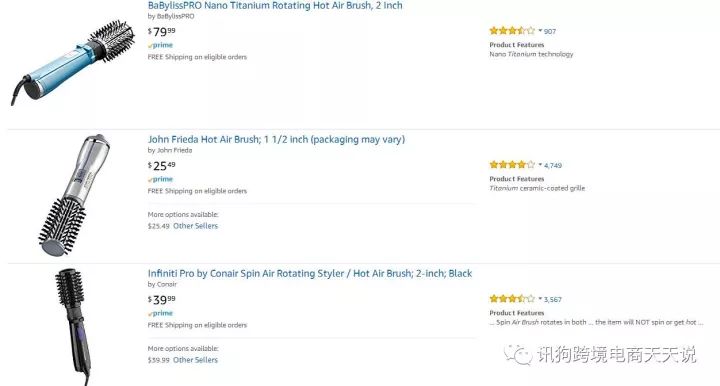Expand rating dropdown arrow beside 4,749 reviews
720x386 pixels.
(x=540, y=164)
